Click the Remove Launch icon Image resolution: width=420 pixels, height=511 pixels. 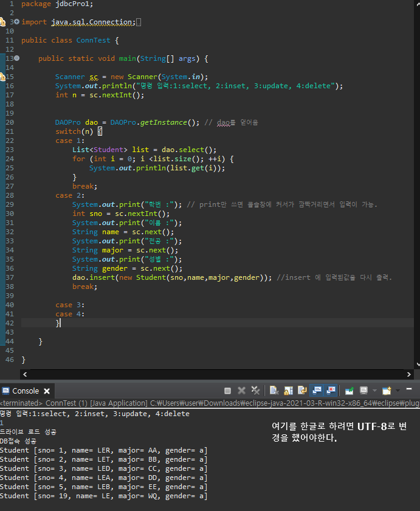[241, 391]
